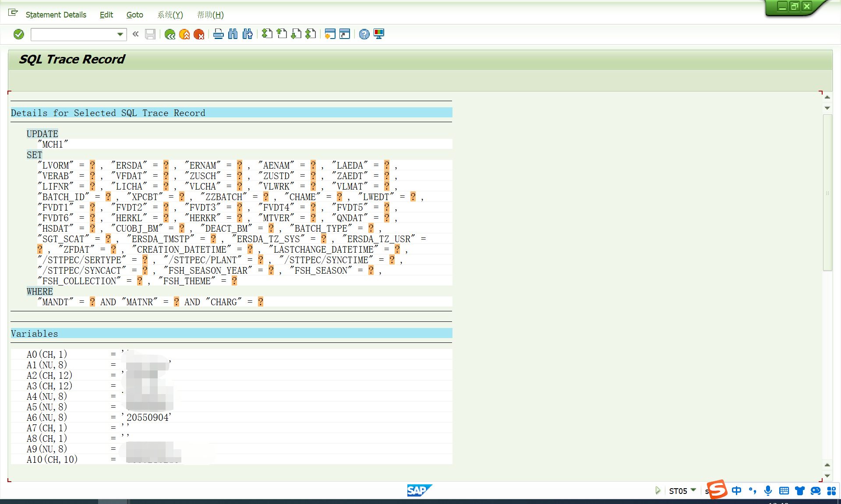Image resolution: width=841 pixels, height=504 pixels.
Task: Open the command field dropdown arrow
Action: [x=120, y=34]
